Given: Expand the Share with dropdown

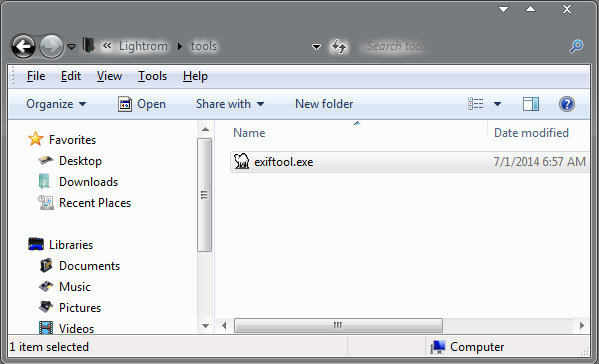Looking at the screenshot, I should point(230,104).
